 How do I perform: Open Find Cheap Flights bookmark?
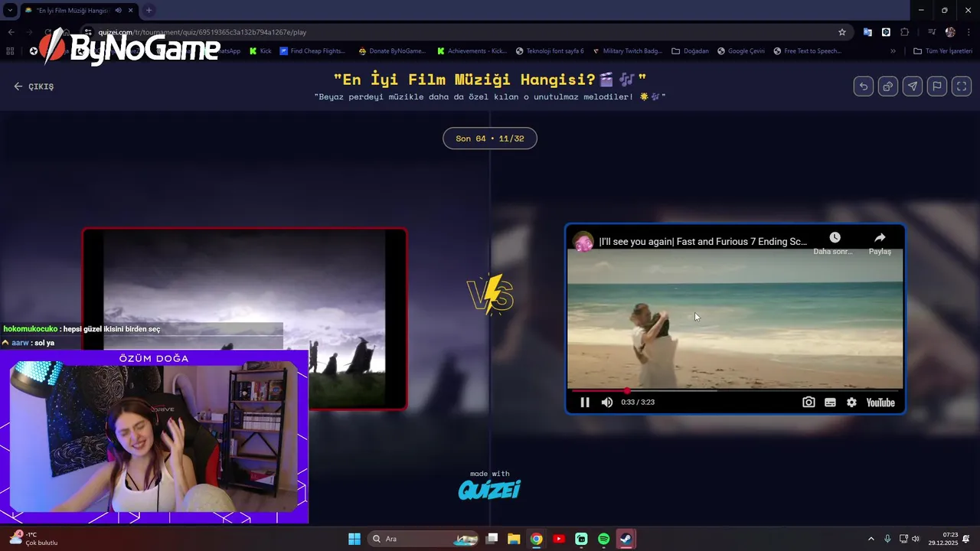coord(312,51)
